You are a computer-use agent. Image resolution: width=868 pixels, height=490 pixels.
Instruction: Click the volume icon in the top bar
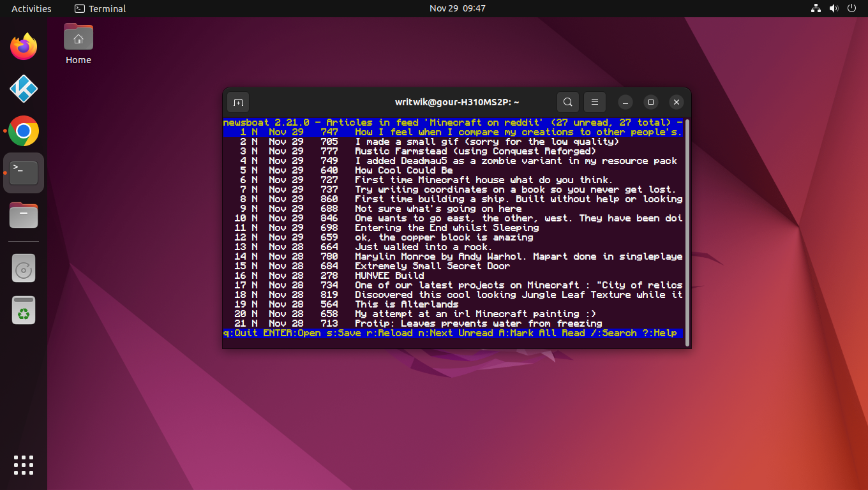click(x=834, y=8)
